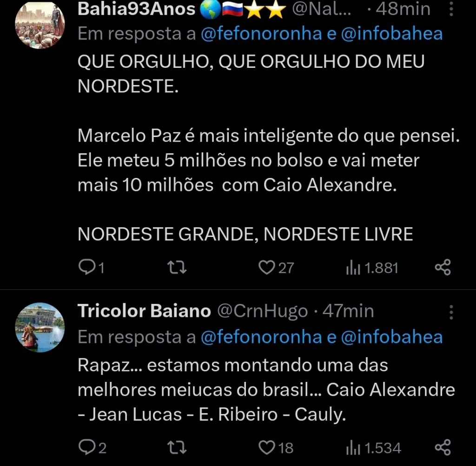Reply to Tricolor Baiano's tweet
The image size is (476, 466).
(89, 447)
